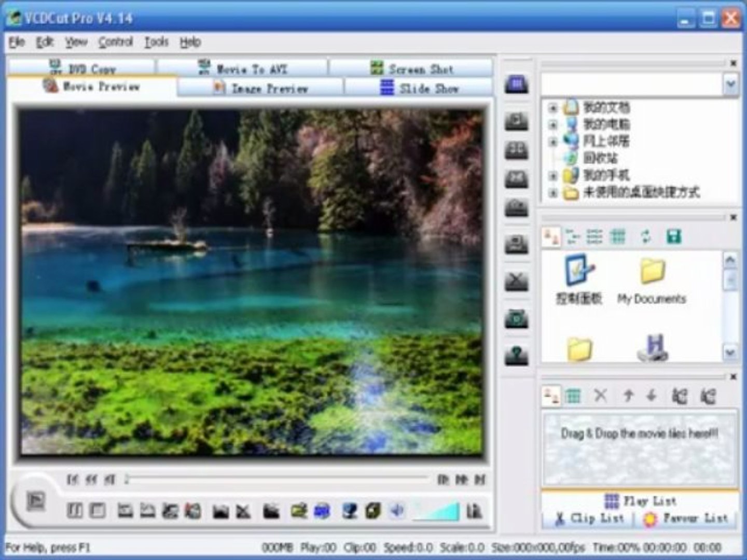
Task: Jump to the end of the movie
Action: (x=480, y=480)
